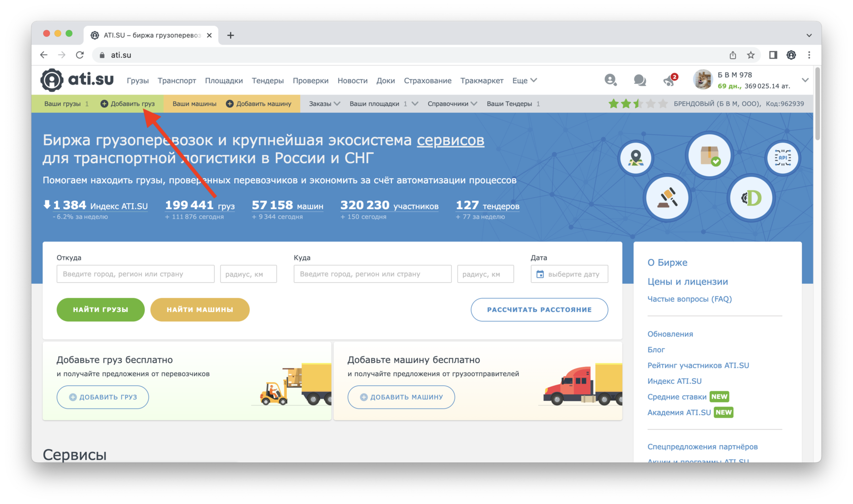The height and width of the screenshot is (504, 853).
Task: Expand the Еще dropdown
Action: click(524, 80)
